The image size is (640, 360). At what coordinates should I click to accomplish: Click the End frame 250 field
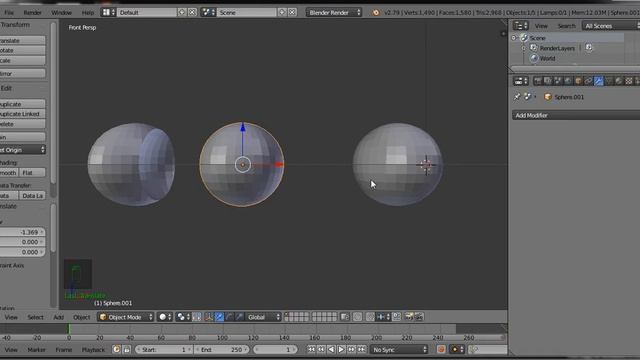pyautogui.click(x=221, y=349)
